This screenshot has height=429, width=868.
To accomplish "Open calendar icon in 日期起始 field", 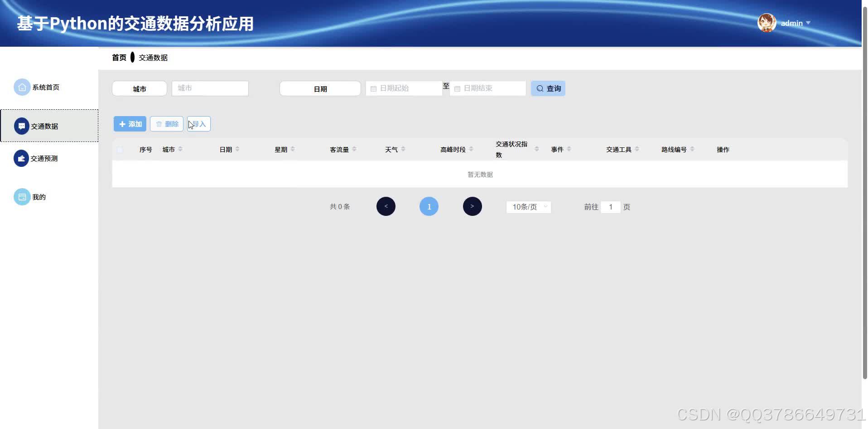I will [373, 88].
